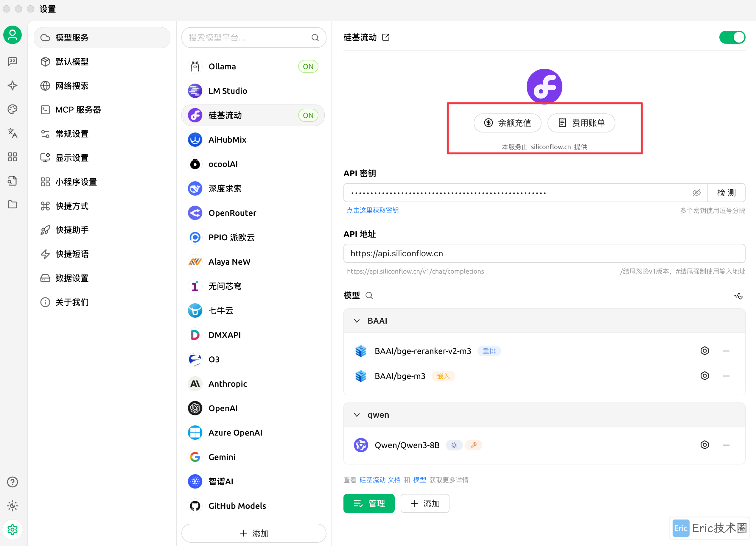Open 小程序设置 page
This screenshot has height=546, width=756.
[x=102, y=182]
